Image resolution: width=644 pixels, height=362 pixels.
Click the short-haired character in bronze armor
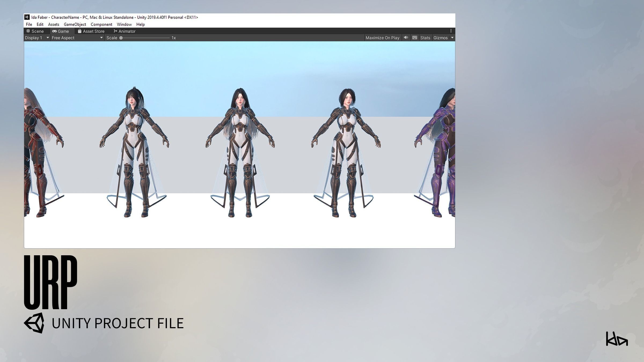click(x=346, y=153)
